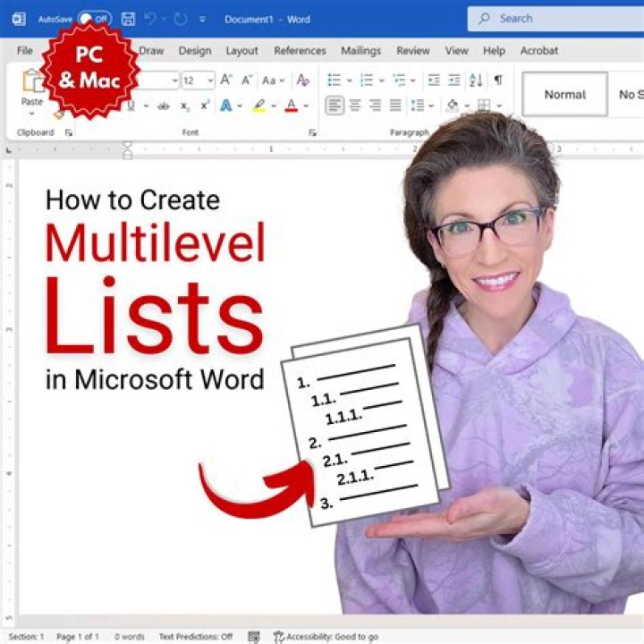Open the Draw tab
Image resolution: width=644 pixels, height=644 pixels.
151,50
